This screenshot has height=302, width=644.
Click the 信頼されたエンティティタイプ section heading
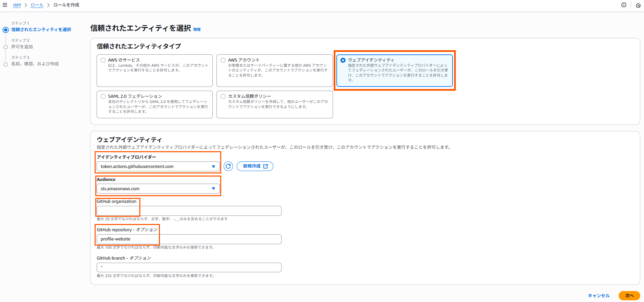coord(139,46)
